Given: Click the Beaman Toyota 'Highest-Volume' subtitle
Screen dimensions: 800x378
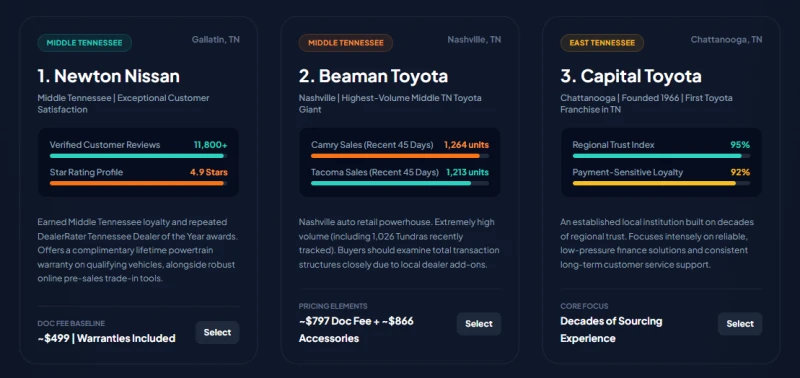Looking at the screenshot, I should 390,104.
